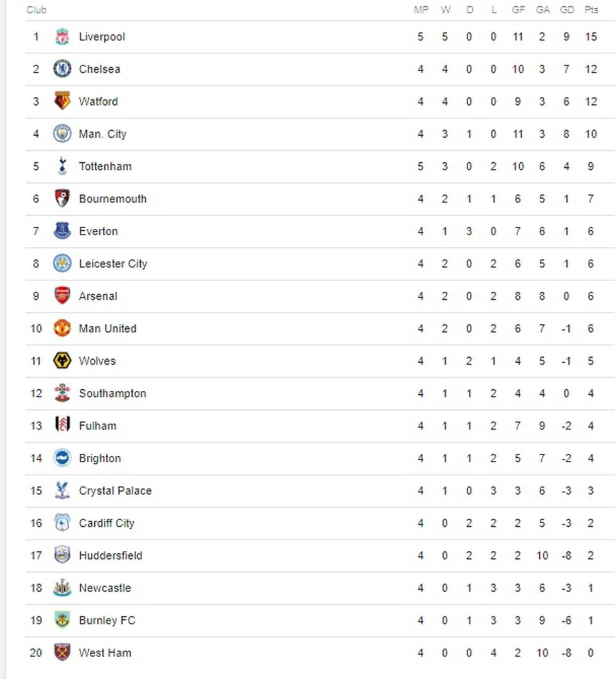This screenshot has height=679, width=616.
Task: Click the Huddersfield team name
Action: tap(111, 556)
